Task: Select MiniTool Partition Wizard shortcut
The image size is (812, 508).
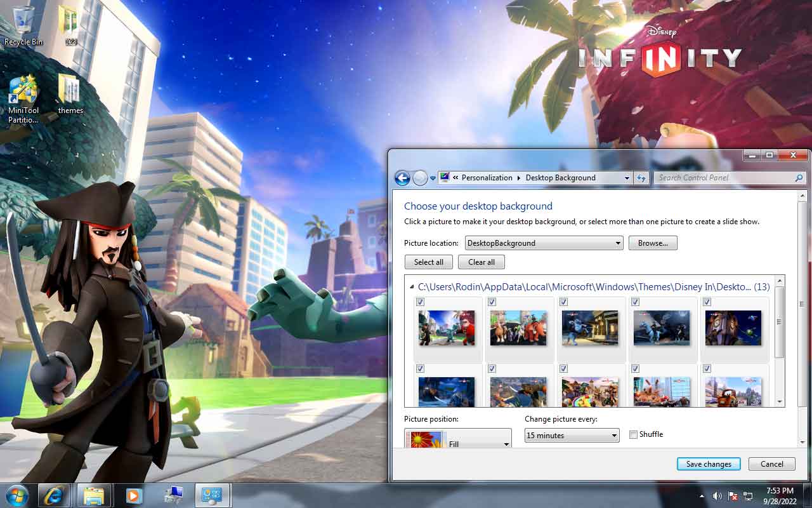Action: (23, 99)
